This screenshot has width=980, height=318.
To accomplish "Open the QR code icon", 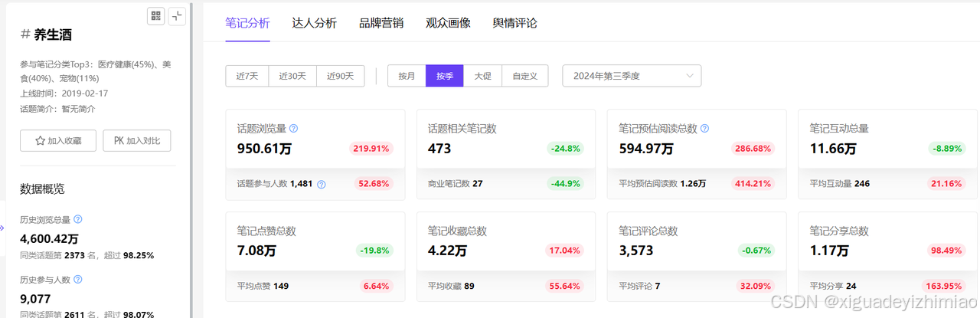I will [x=155, y=16].
